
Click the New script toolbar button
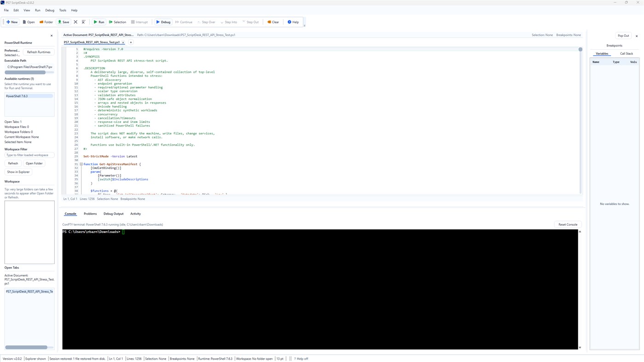point(12,22)
